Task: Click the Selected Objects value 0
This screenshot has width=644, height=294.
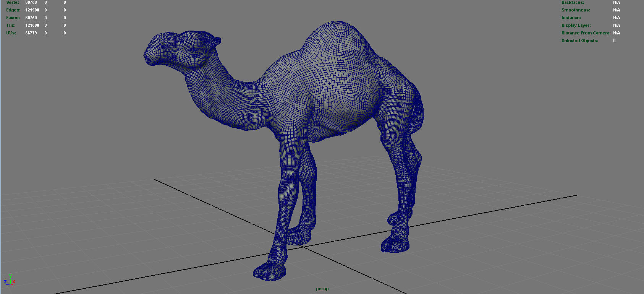Action: [x=614, y=41]
